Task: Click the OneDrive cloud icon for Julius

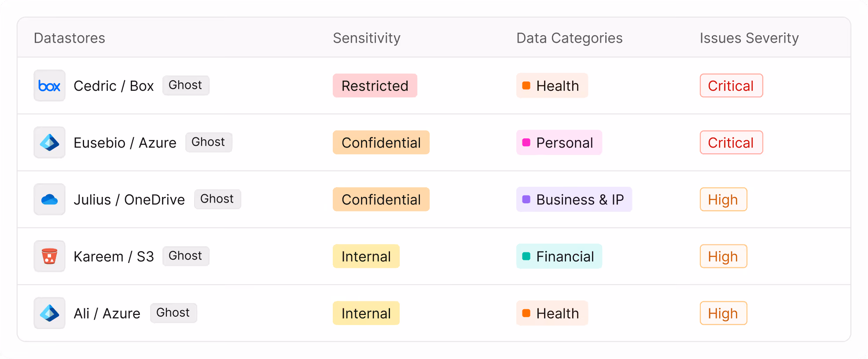Action: click(49, 200)
